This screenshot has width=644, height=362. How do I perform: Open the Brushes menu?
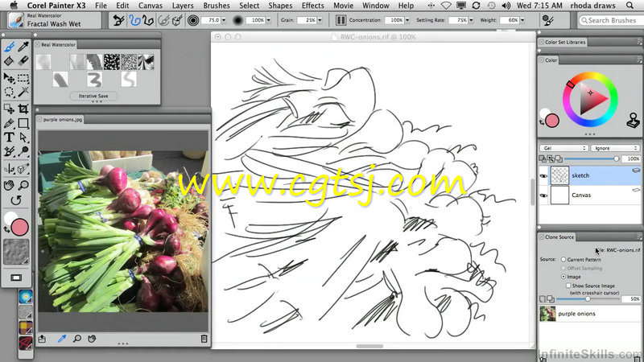click(x=217, y=6)
